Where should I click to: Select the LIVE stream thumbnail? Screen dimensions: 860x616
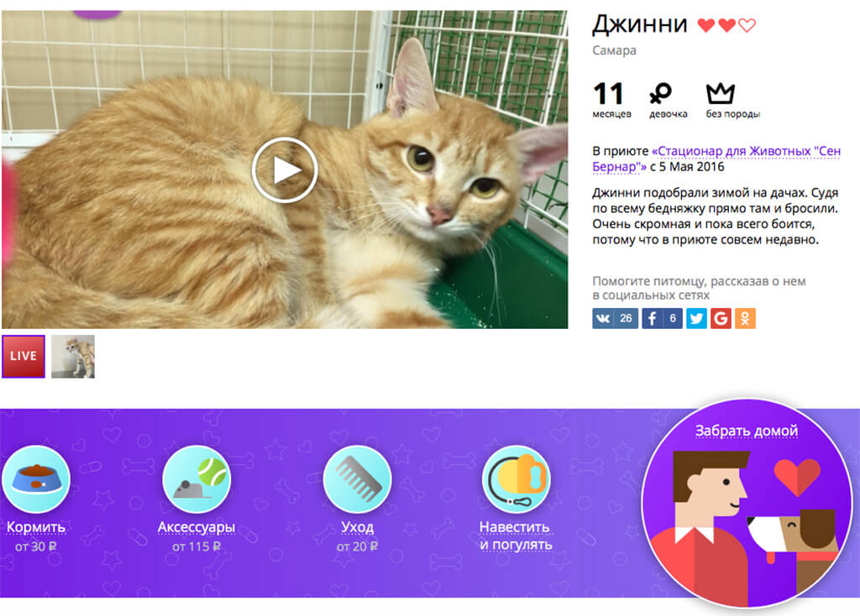tap(24, 356)
